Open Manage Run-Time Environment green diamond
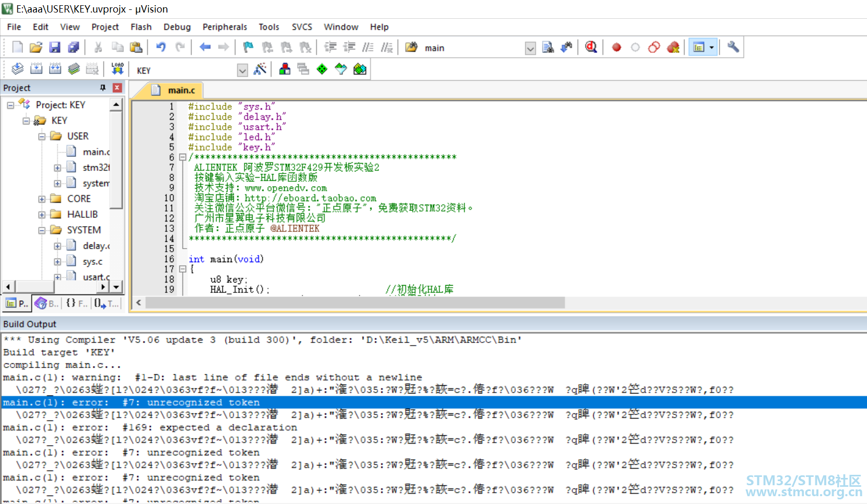 (x=322, y=69)
